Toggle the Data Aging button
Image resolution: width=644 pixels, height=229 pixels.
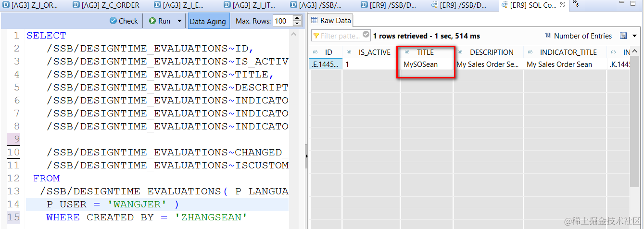[x=208, y=21]
